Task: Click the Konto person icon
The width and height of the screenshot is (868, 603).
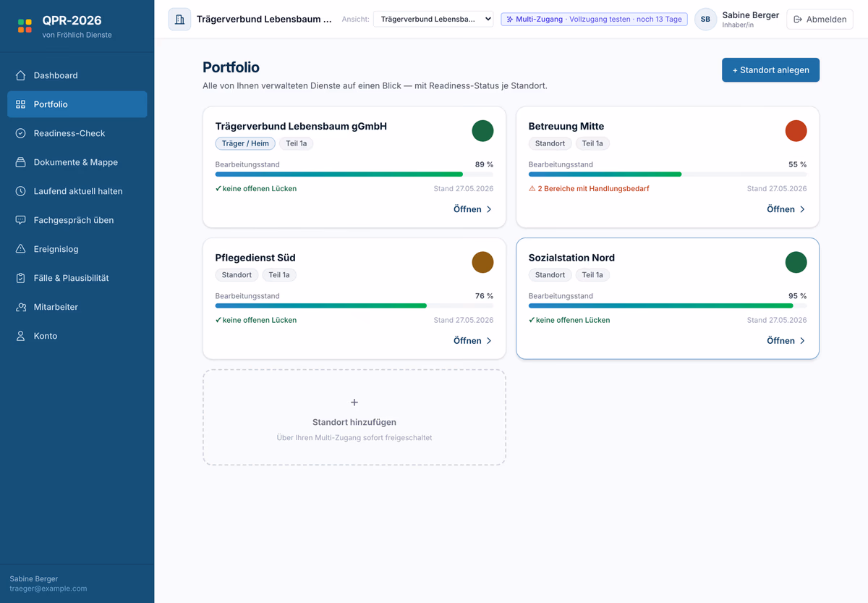Action: 20,336
